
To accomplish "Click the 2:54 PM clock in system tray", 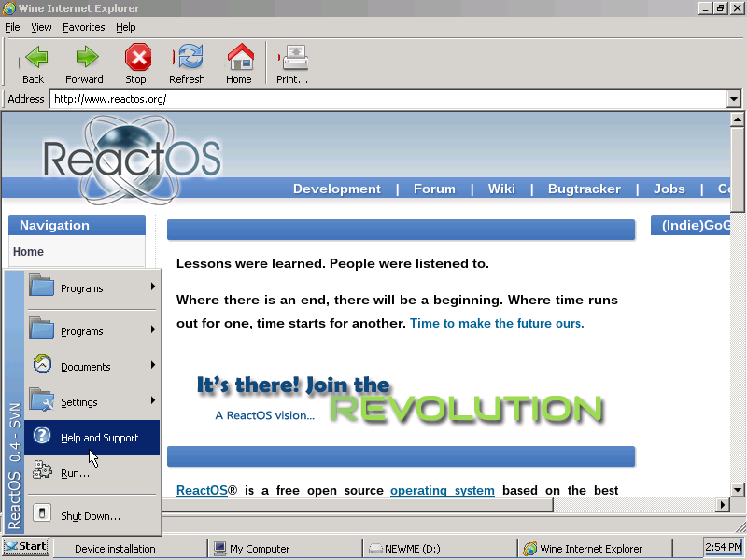I will pyautogui.click(x=723, y=547).
